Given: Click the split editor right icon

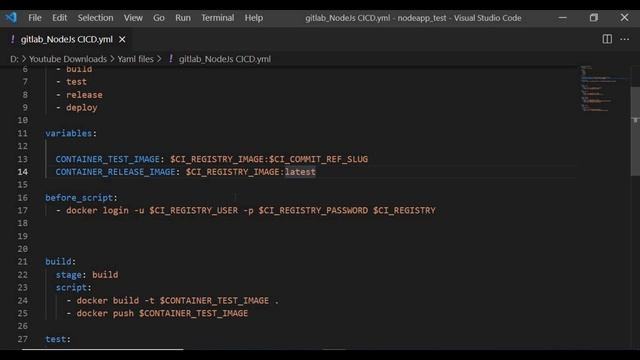Looking at the screenshot, I should pyautogui.click(x=607, y=39).
